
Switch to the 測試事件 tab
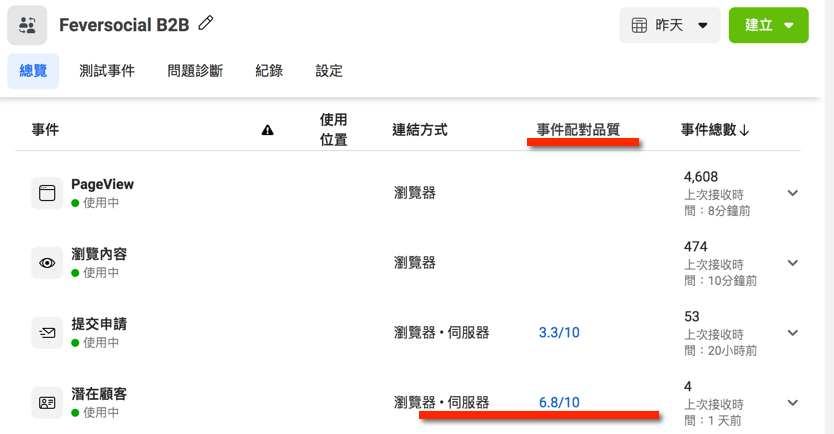tap(109, 71)
